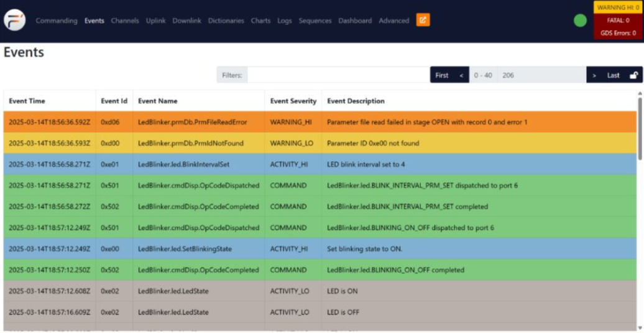Switch to the Channels tab

pos(125,21)
